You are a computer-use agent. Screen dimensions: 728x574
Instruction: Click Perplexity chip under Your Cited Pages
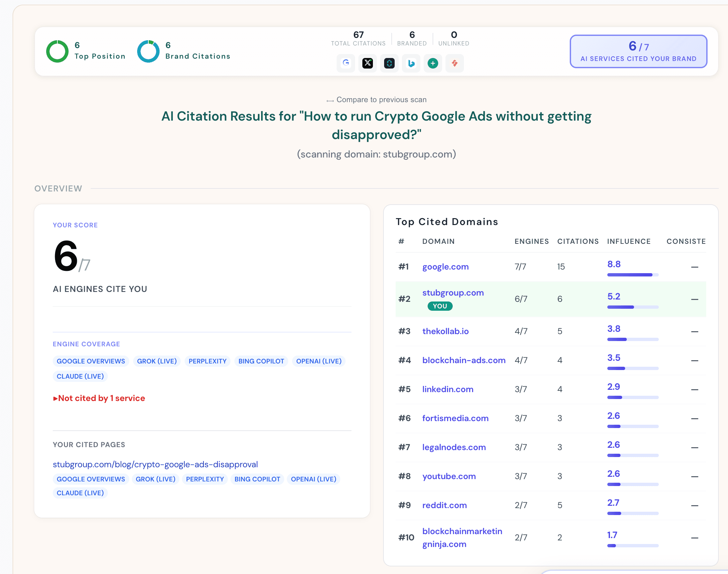[x=205, y=479]
